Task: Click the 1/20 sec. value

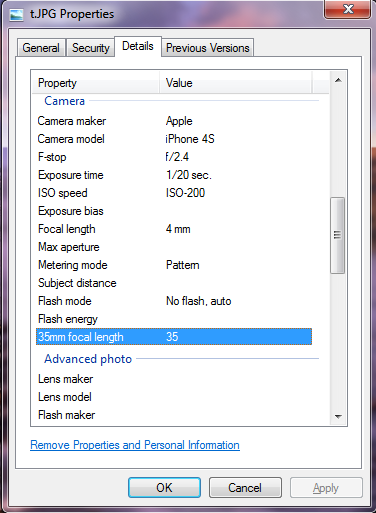Action: pyautogui.click(x=189, y=175)
